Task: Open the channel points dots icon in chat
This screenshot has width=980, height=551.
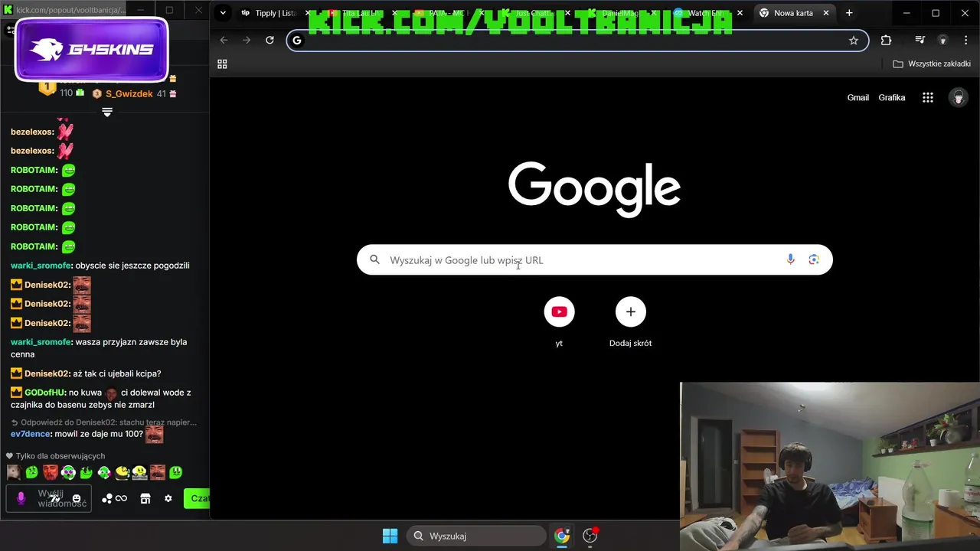Action: pyautogui.click(x=107, y=499)
